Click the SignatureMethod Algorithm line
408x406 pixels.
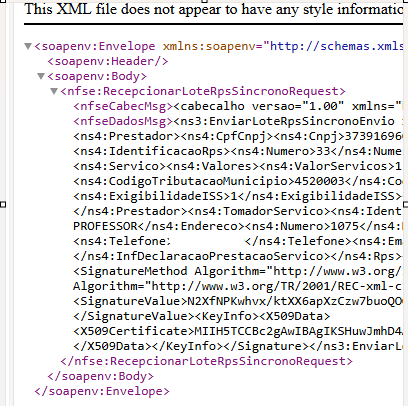point(238,271)
